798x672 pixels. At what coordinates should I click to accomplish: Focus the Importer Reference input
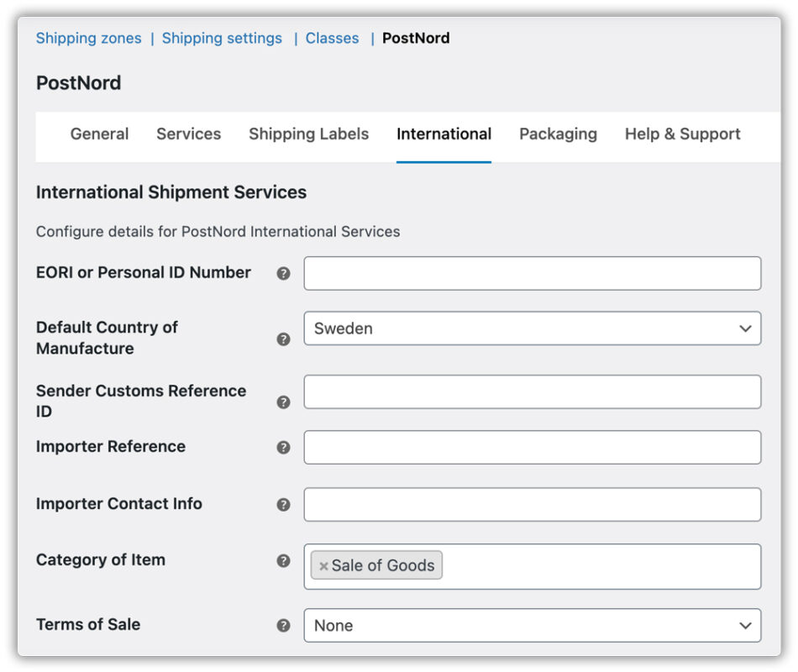(x=533, y=448)
